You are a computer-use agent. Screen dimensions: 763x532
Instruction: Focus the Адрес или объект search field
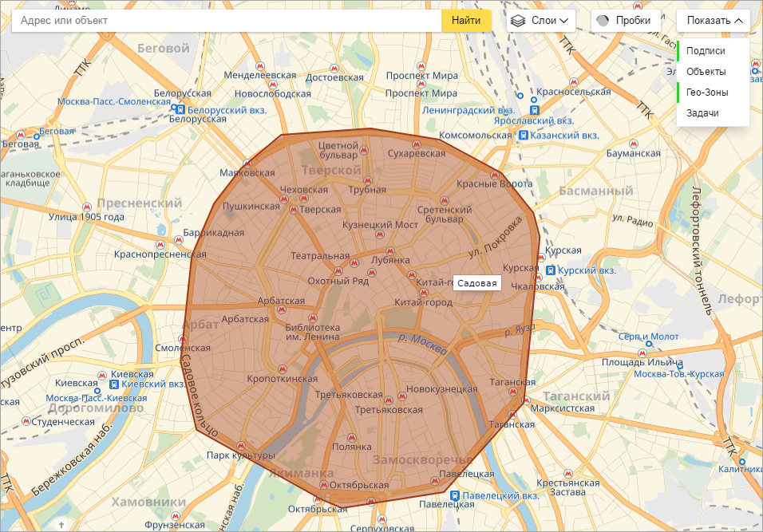click(227, 21)
